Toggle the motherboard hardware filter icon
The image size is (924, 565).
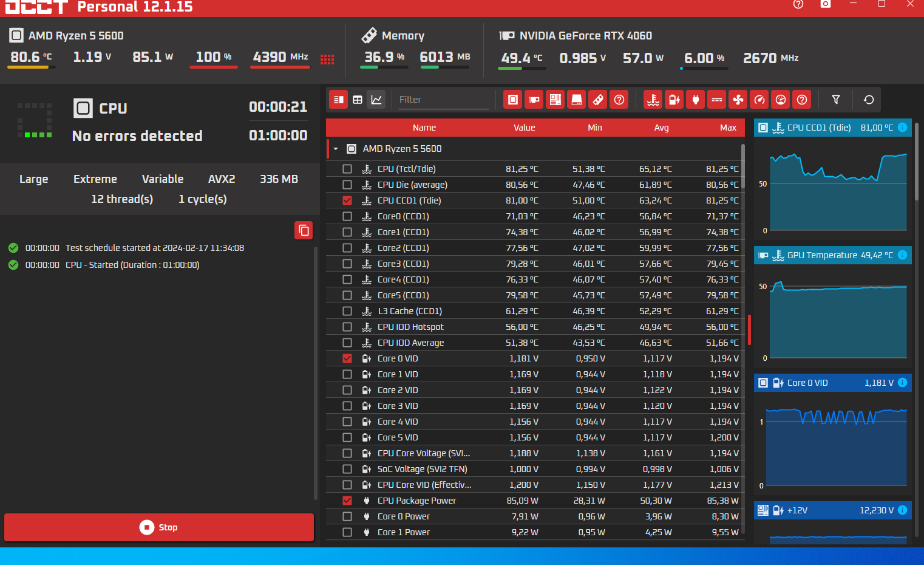click(555, 100)
